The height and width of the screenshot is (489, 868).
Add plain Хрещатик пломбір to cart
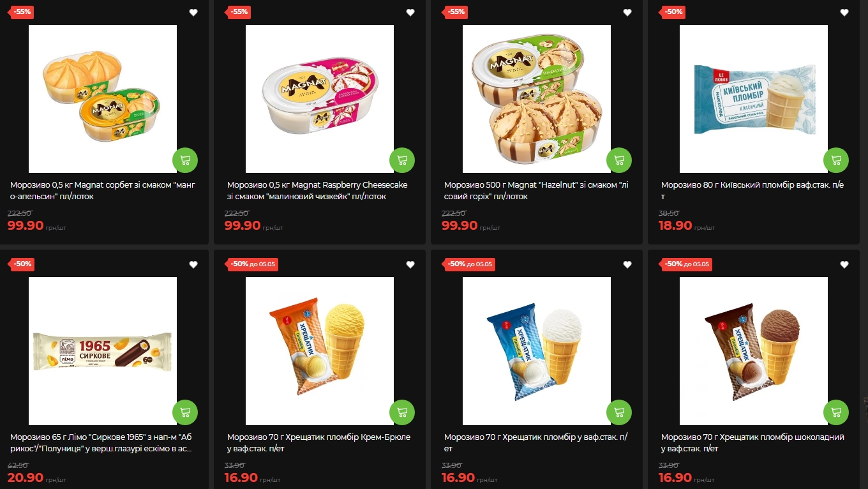pos(619,412)
